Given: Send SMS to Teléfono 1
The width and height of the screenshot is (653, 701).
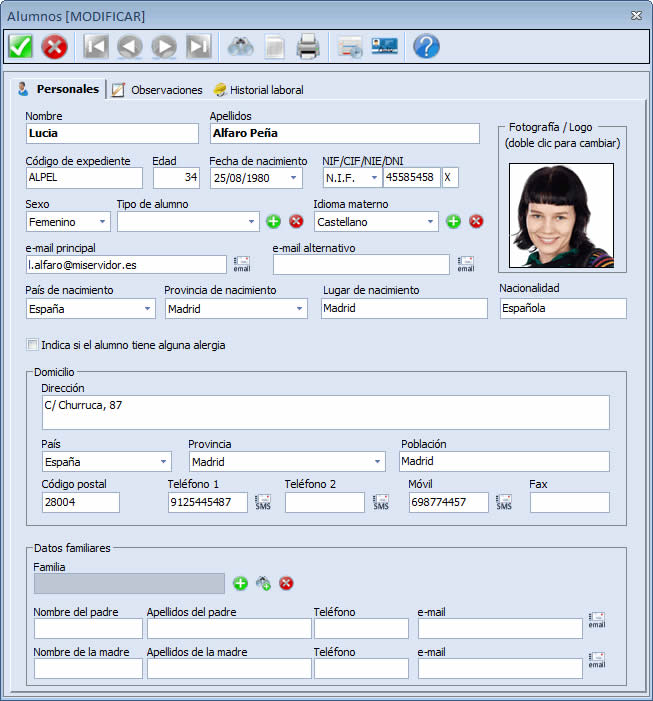Looking at the screenshot, I should (263, 503).
